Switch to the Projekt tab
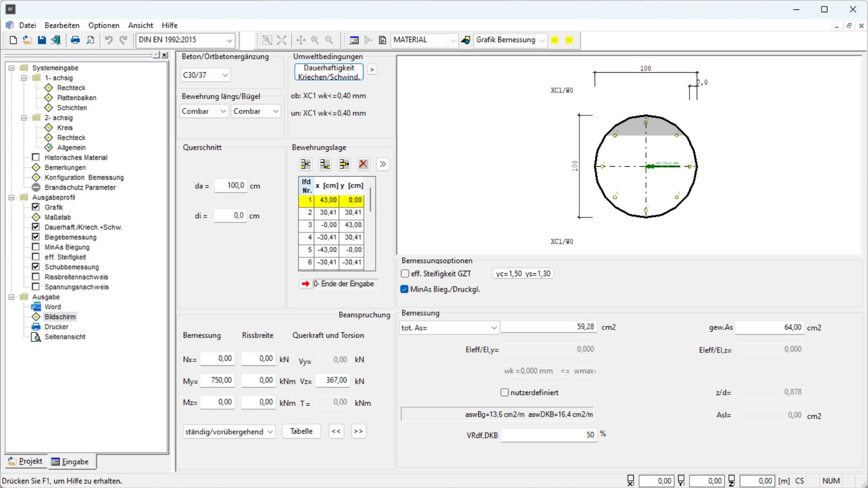 [26, 461]
